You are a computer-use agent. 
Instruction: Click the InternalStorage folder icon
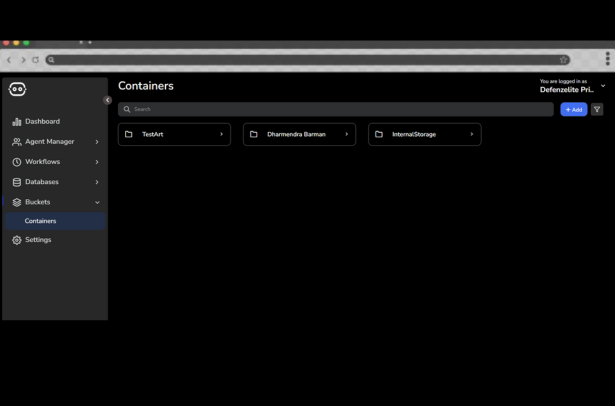379,134
